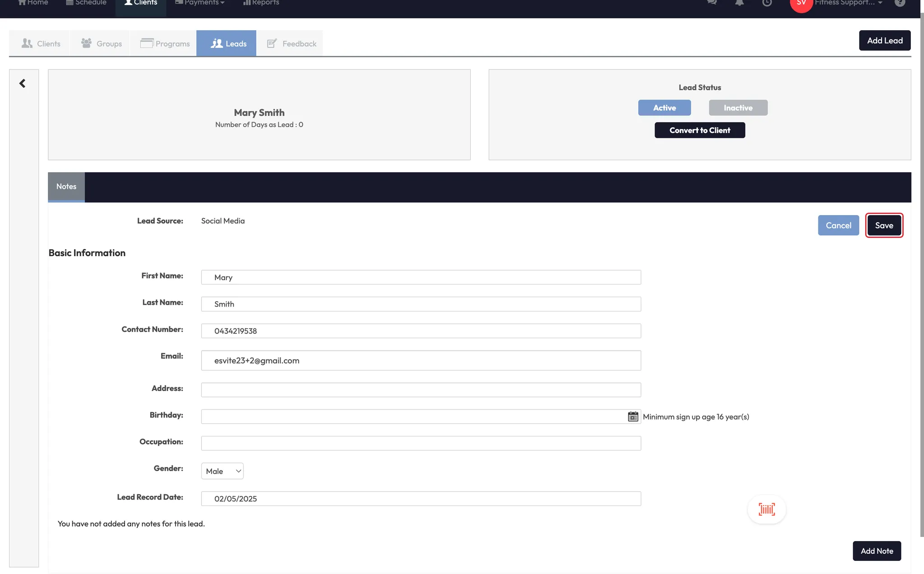
Task: Expand the Payments menu dropdown
Action: [200, 3]
